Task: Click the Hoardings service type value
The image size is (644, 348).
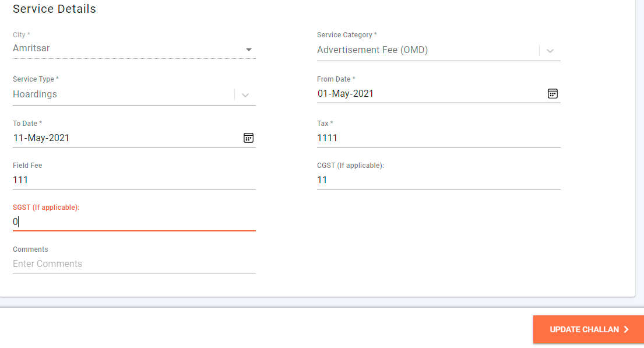Action: point(35,94)
